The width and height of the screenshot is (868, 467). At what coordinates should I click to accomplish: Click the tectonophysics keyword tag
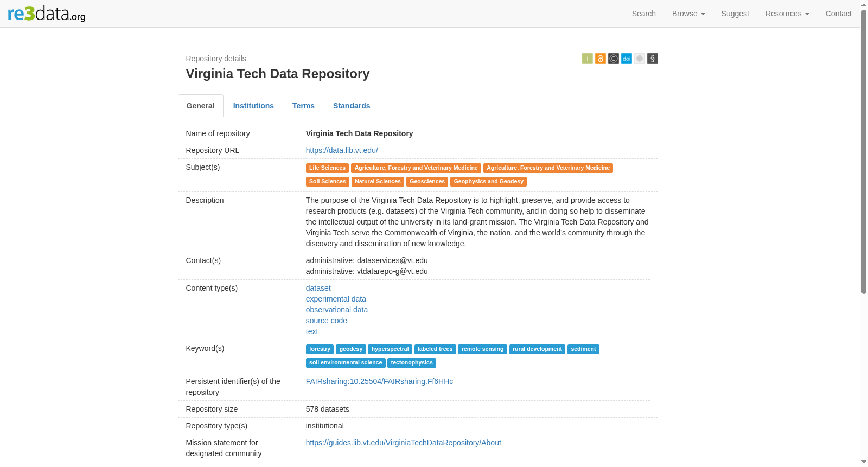(412, 363)
